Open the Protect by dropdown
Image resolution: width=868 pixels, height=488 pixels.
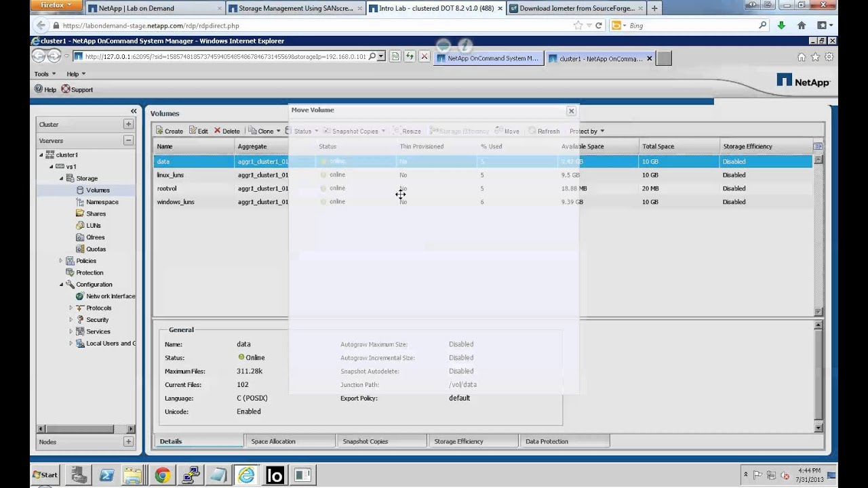pos(587,131)
